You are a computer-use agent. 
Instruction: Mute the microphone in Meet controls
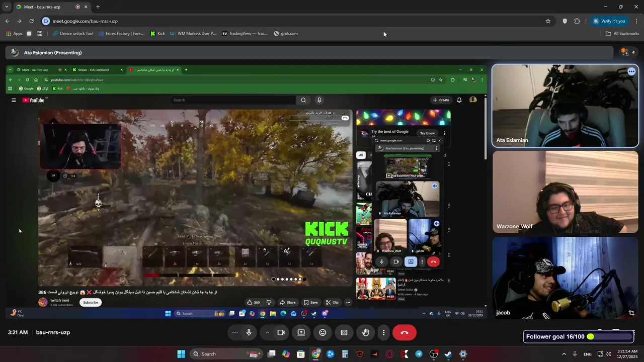coord(249,332)
